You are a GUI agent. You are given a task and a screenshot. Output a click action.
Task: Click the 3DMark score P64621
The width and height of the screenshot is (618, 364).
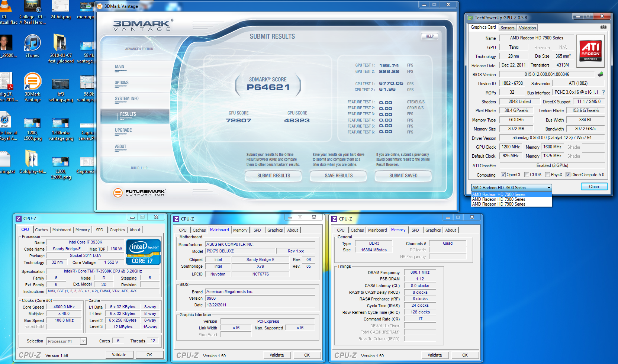coord(268,87)
